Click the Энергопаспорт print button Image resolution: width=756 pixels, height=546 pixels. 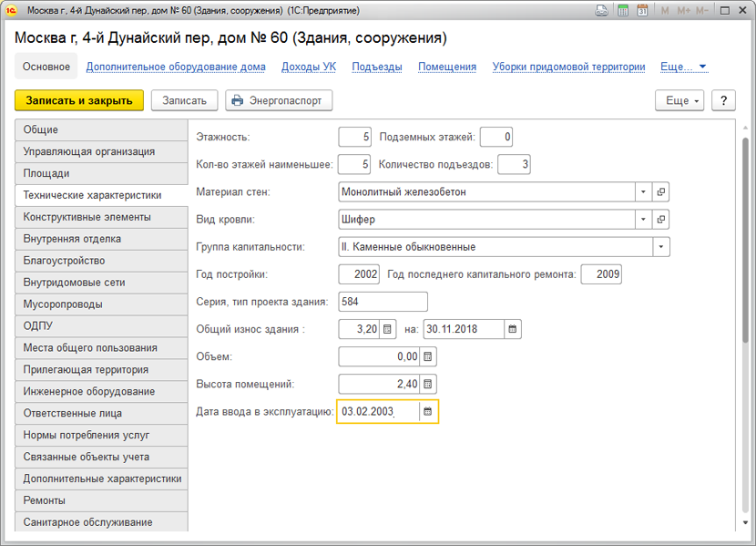pos(279,100)
